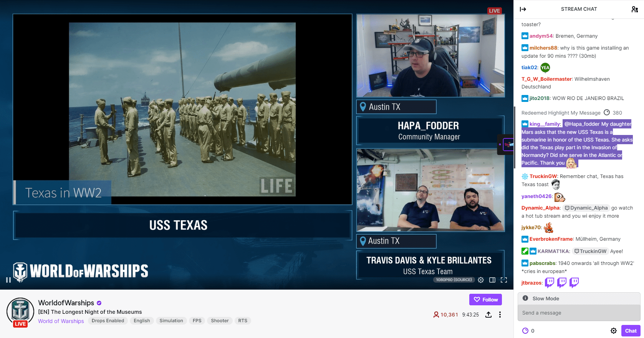
Task: Click the TruckinGW reply reference chip
Action: click(x=590, y=251)
